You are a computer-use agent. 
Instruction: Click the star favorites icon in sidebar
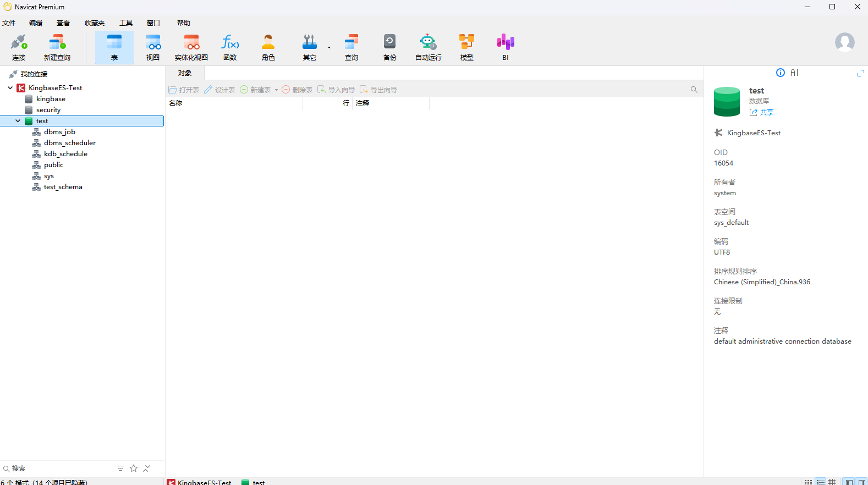(x=134, y=469)
